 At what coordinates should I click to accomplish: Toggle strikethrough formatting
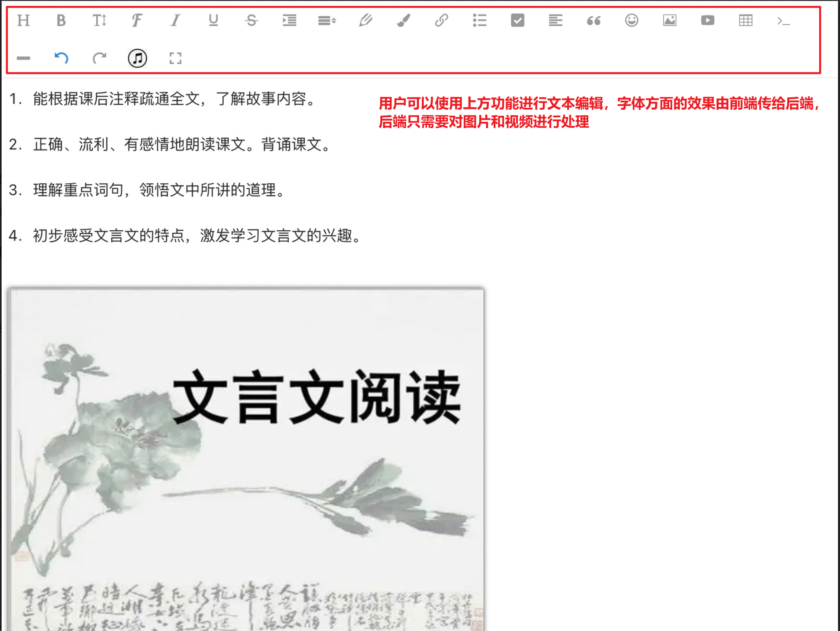[x=251, y=20]
